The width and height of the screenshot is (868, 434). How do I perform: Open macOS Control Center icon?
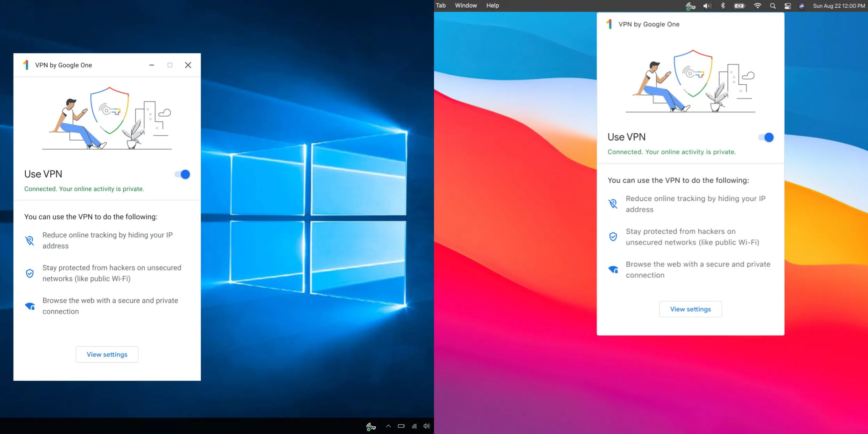[787, 6]
